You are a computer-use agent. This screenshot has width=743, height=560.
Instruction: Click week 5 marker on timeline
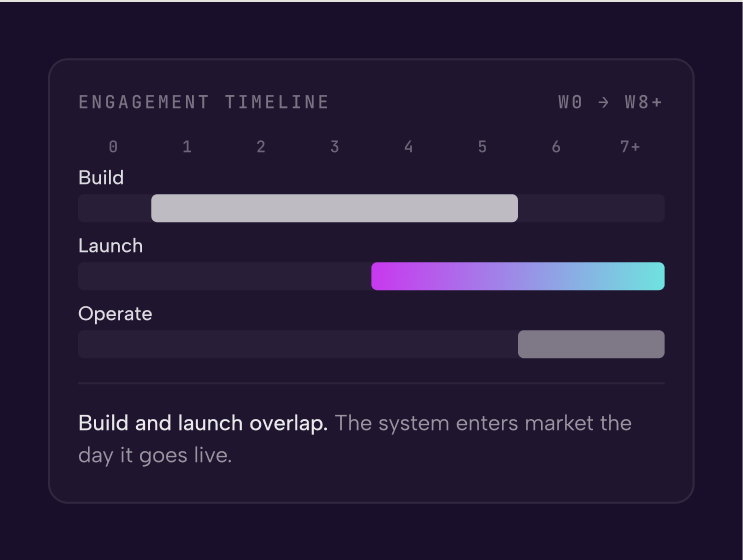[482, 147]
